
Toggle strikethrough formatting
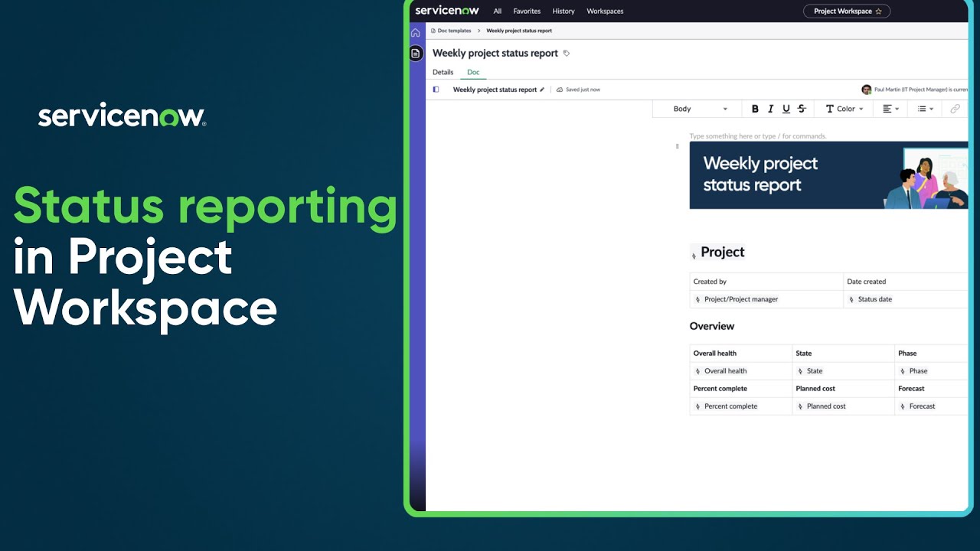pos(802,108)
